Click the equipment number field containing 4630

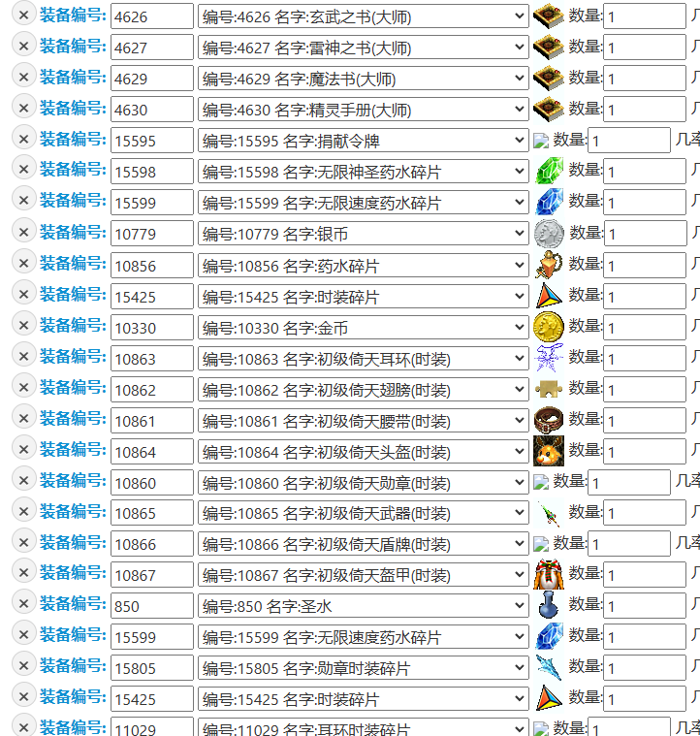pyautogui.click(x=151, y=110)
